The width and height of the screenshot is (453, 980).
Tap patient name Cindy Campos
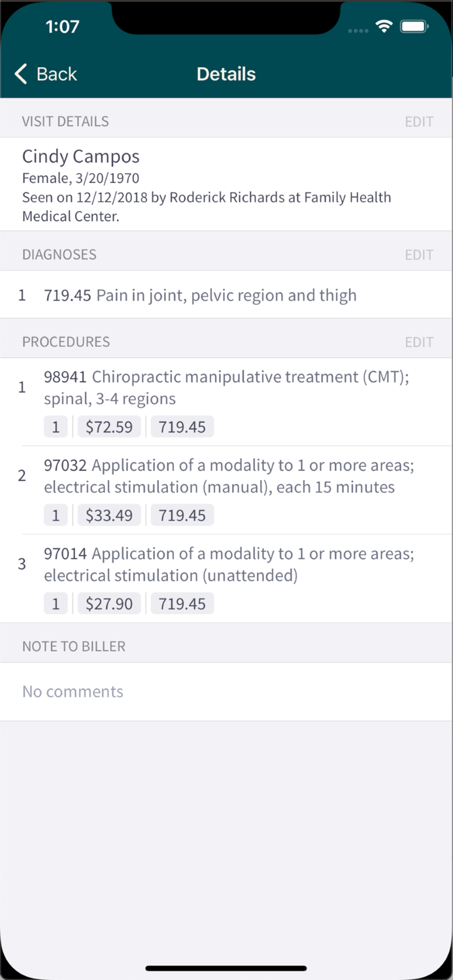(81, 157)
